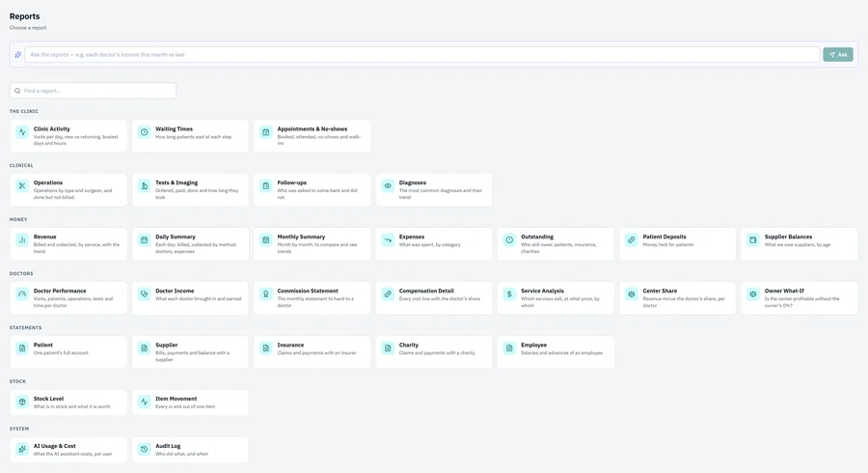Open the Revenue report title

pos(44,236)
